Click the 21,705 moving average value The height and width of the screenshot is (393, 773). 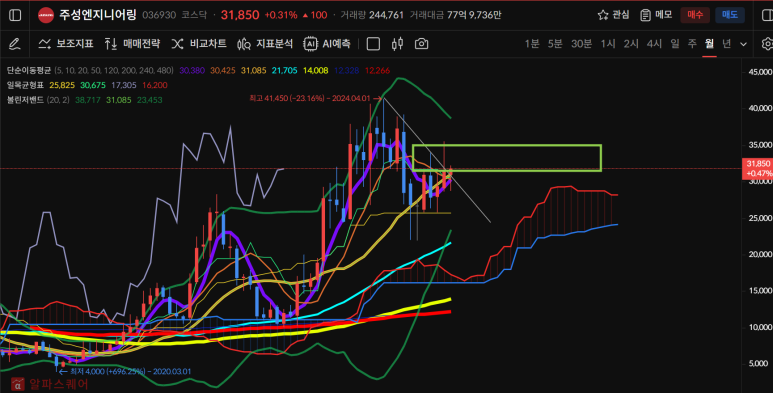[284, 71]
